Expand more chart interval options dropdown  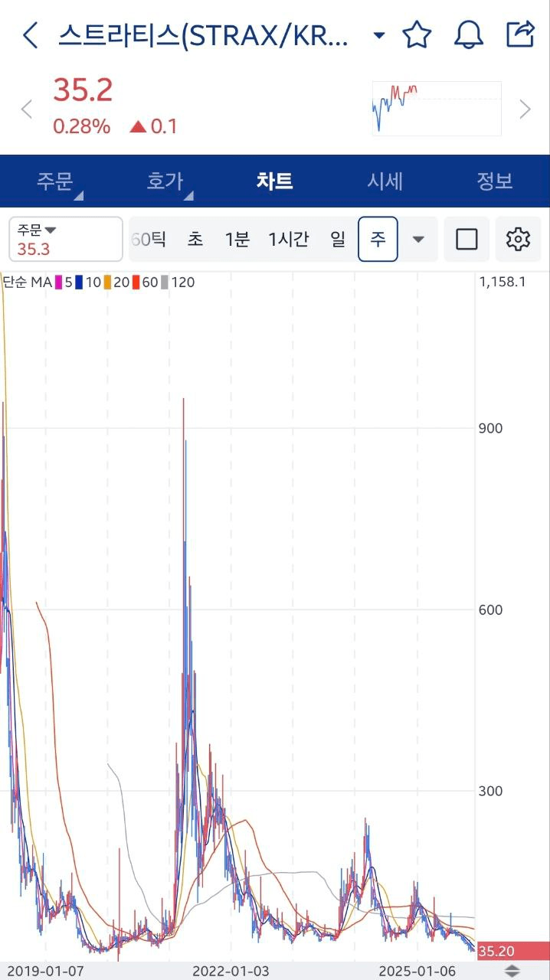click(x=418, y=240)
